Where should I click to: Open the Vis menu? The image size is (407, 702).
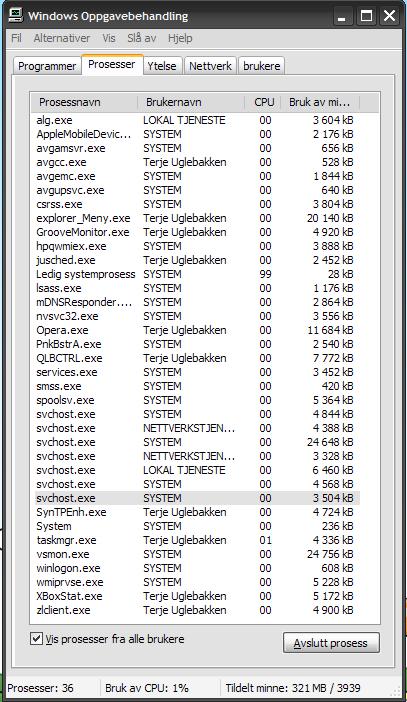[x=109, y=38]
